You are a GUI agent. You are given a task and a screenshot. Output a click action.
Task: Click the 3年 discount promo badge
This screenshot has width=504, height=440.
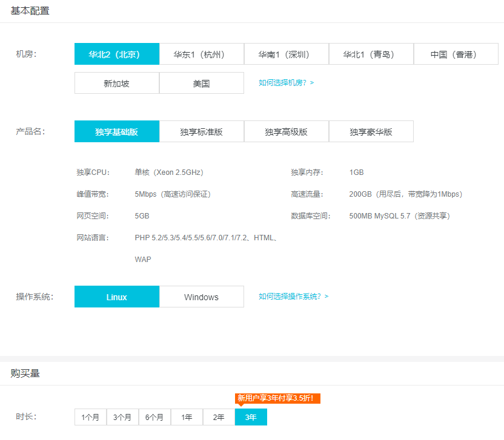(x=277, y=398)
